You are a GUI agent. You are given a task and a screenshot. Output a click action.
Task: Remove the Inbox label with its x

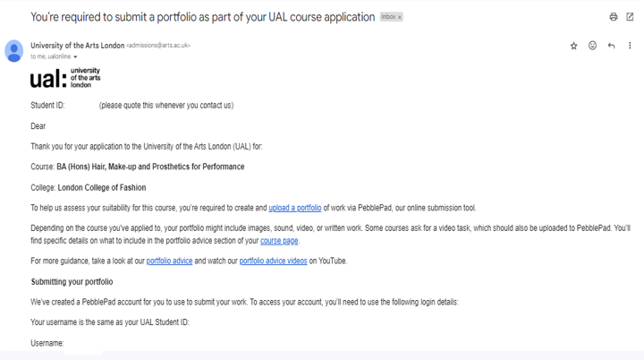click(x=400, y=17)
